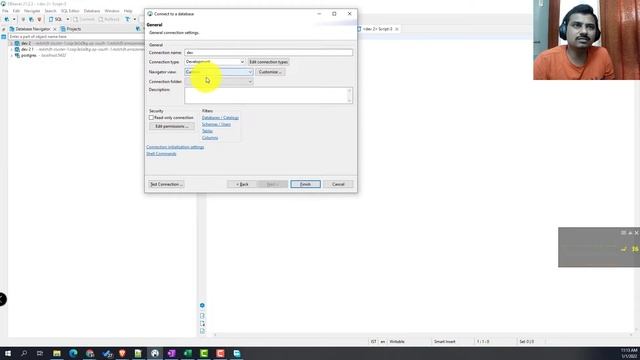640x360 pixels.
Task: Click the Test Connection button
Action: point(166,184)
